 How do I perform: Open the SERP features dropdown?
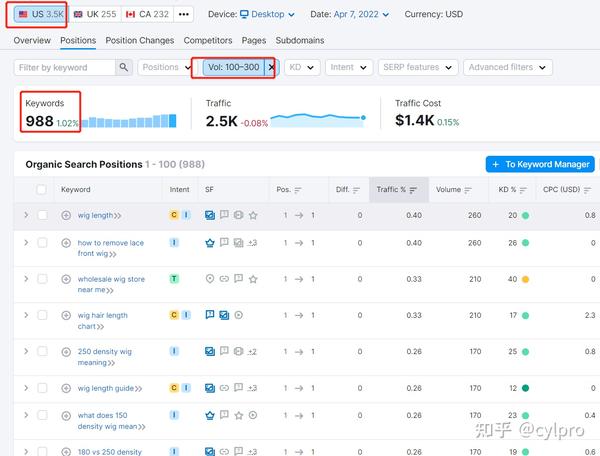pyautogui.click(x=417, y=67)
